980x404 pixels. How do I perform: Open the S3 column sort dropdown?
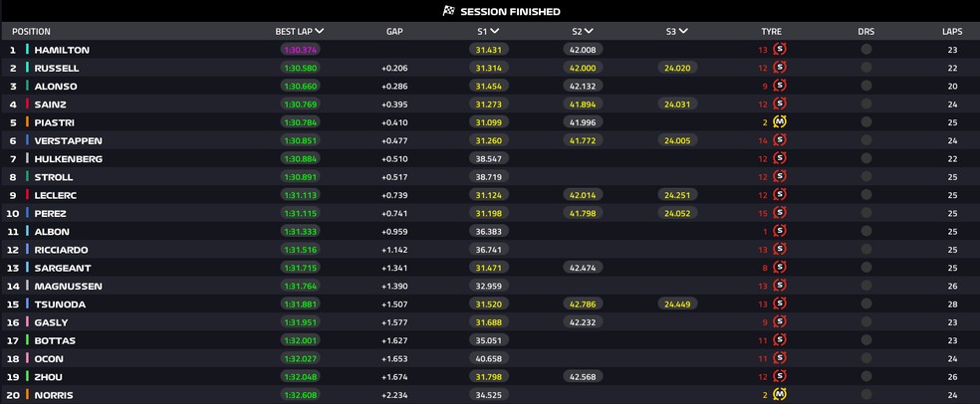[x=683, y=31]
